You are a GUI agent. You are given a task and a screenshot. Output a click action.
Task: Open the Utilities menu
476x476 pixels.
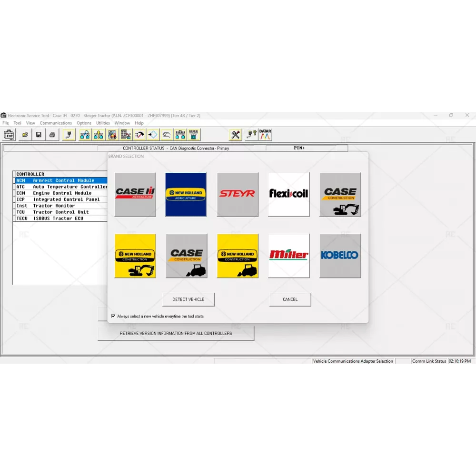click(103, 123)
